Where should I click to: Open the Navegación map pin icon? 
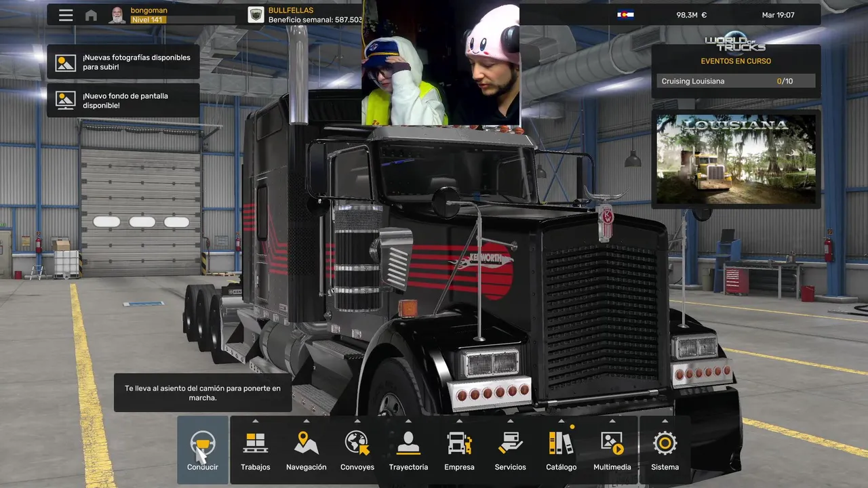coord(307,443)
